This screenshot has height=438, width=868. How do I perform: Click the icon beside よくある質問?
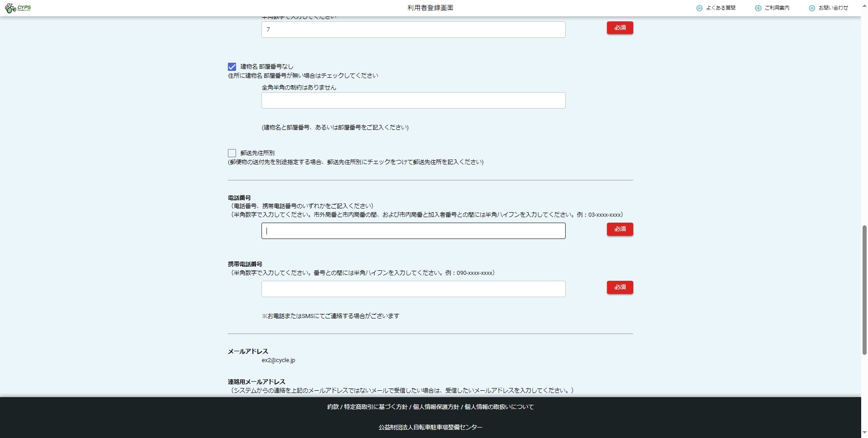point(699,8)
